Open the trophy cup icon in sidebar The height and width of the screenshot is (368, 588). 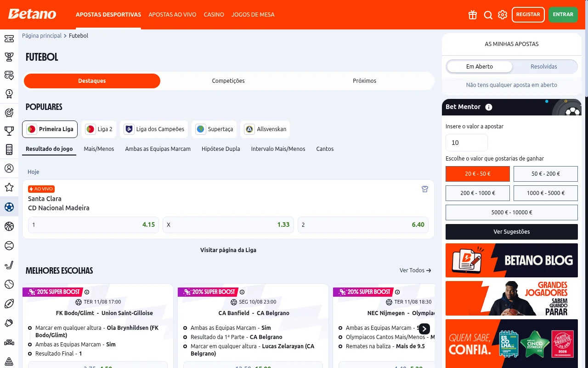pos(9,131)
